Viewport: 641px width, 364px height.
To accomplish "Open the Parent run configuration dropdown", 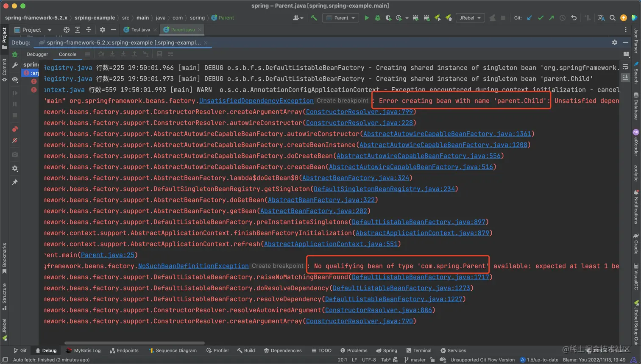I will coord(340,18).
